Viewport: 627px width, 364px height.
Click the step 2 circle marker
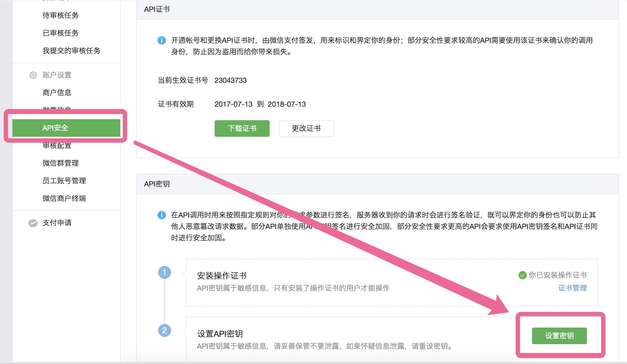[x=164, y=331]
